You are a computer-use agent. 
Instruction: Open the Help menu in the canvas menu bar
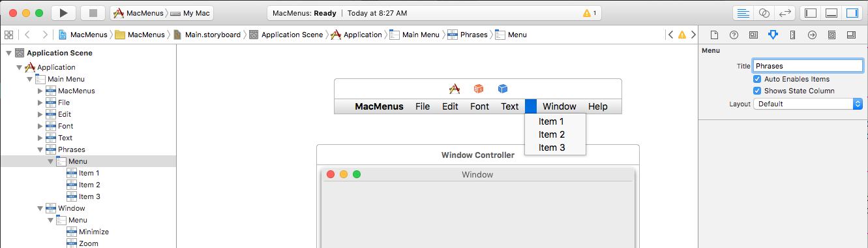tap(597, 106)
